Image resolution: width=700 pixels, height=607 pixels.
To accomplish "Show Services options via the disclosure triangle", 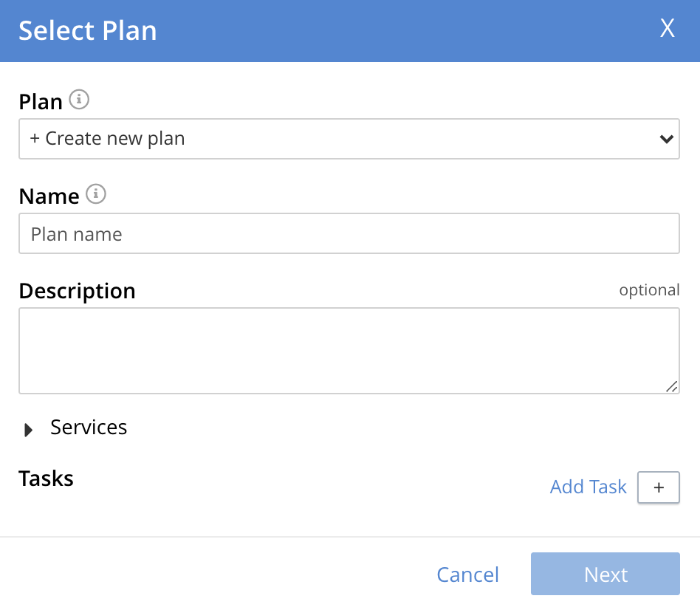I will [x=28, y=429].
